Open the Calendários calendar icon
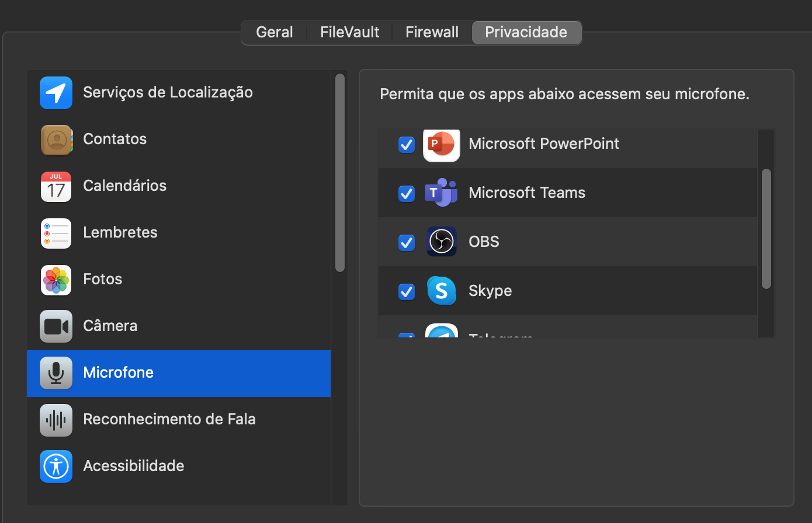Image resolution: width=812 pixels, height=523 pixels. [56, 186]
